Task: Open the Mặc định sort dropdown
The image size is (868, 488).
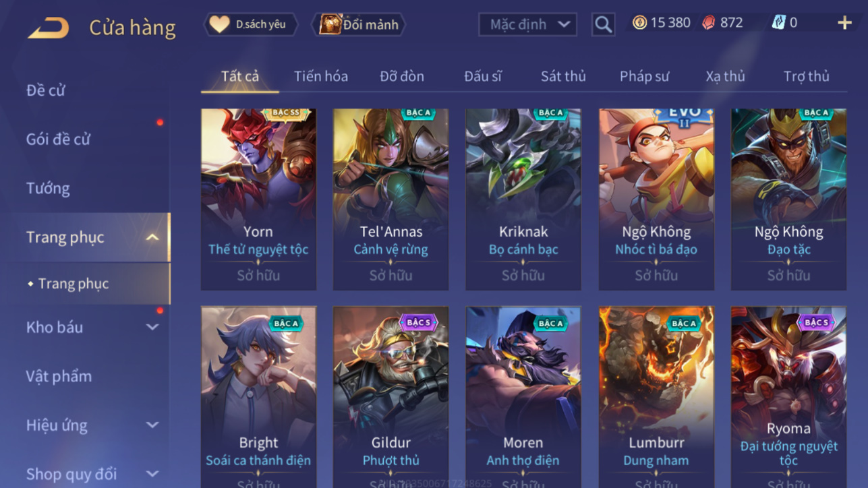Action: (527, 25)
